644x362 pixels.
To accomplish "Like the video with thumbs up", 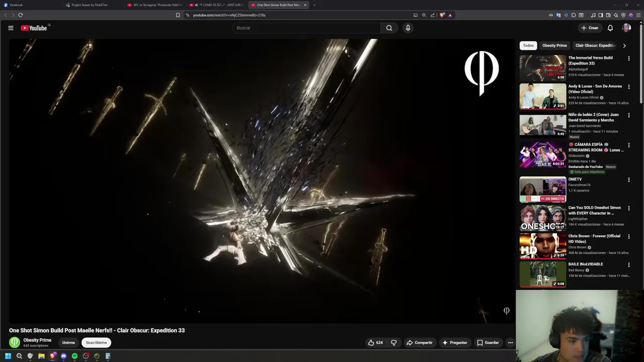I will click(375, 342).
